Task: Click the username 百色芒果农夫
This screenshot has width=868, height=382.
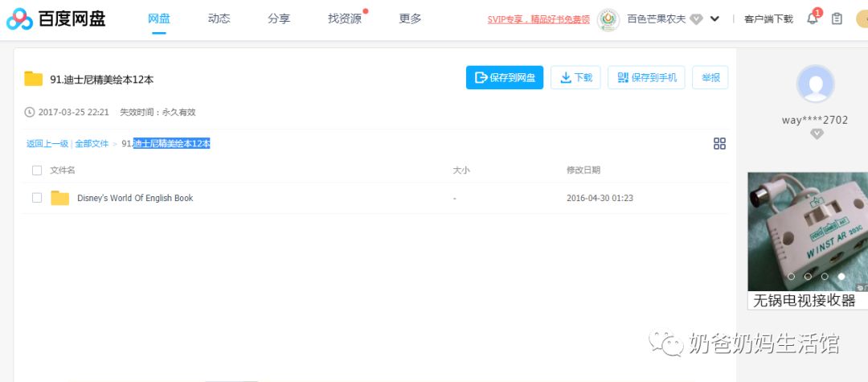Action: pyautogui.click(x=657, y=19)
